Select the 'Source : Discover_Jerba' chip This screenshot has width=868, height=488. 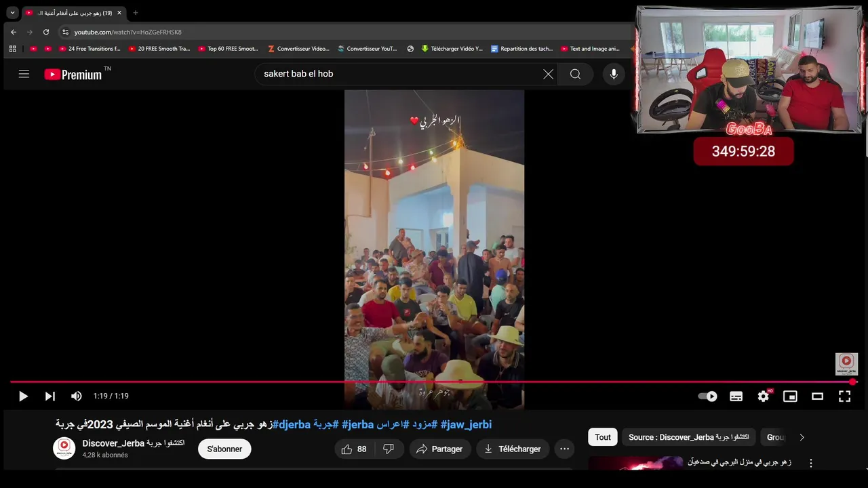pyautogui.click(x=688, y=437)
